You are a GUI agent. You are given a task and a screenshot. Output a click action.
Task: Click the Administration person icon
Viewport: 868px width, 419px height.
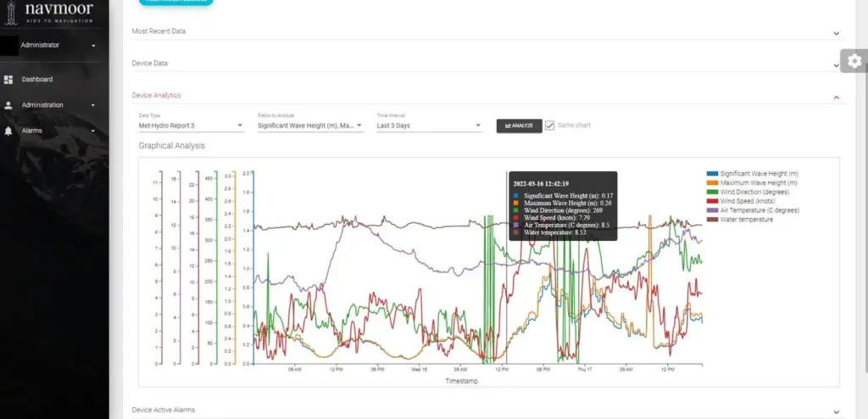[x=8, y=105]
